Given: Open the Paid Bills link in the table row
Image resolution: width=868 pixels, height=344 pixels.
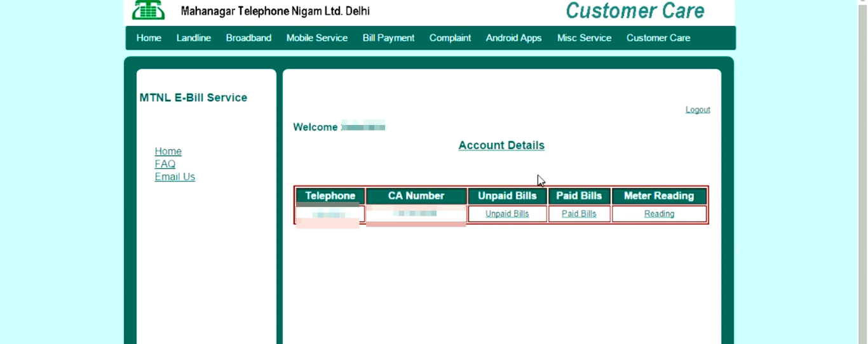Looking at the screenshot, I should pos(579,214).
